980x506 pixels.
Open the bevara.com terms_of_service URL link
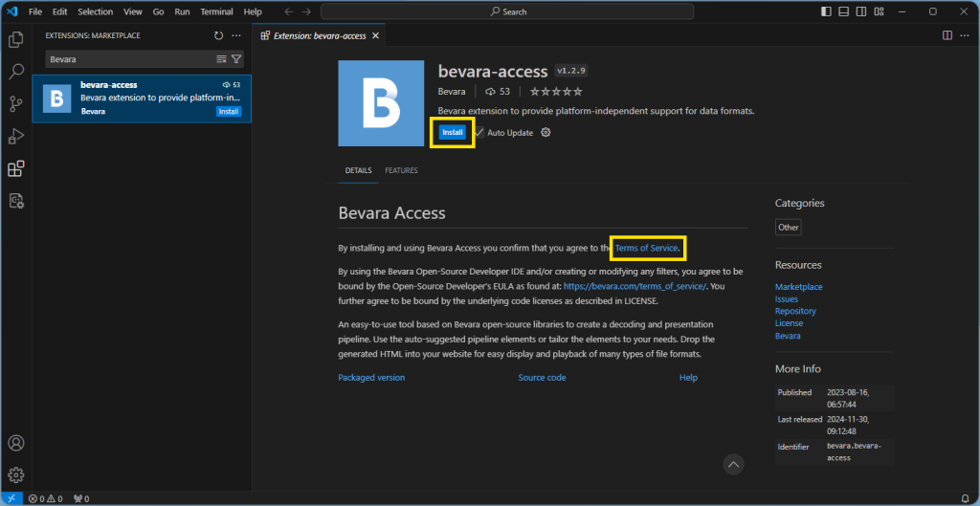[635, 286]
